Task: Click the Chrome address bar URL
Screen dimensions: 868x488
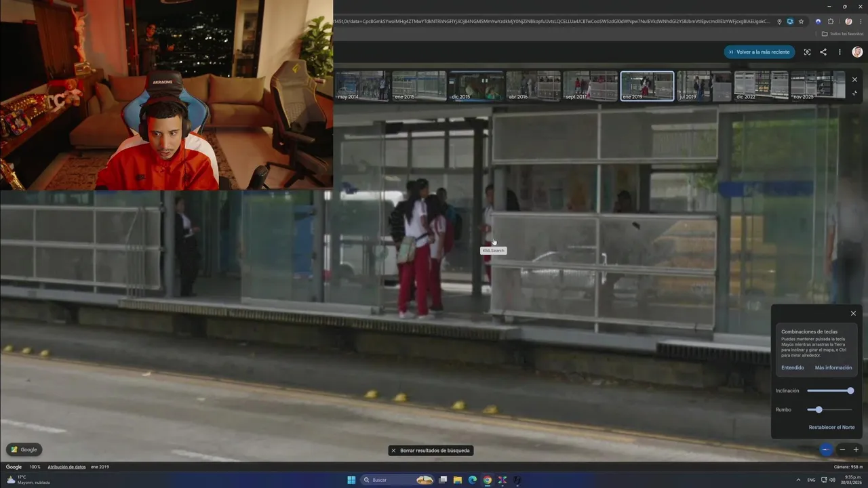Action: tap(553, 22)
